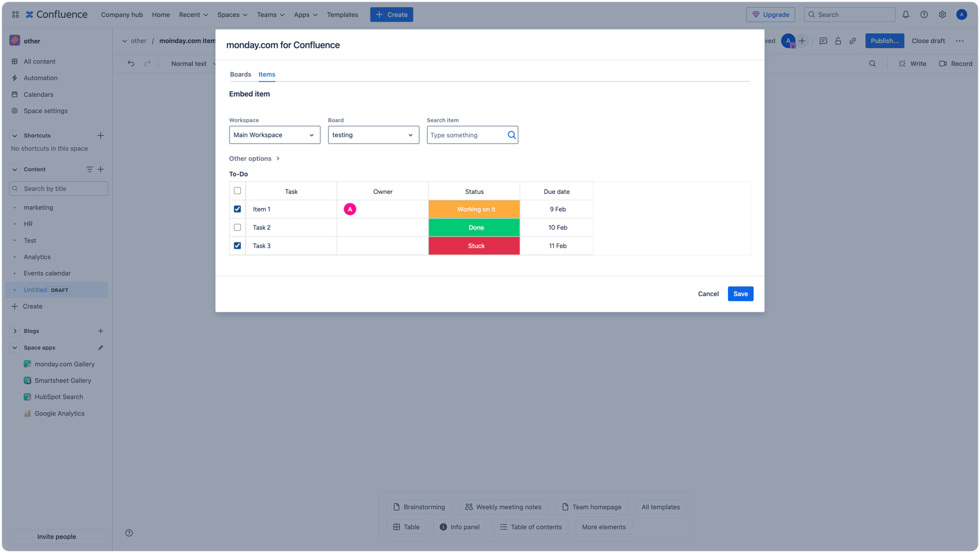Open the comments icon in editor header
This screenshot has height=553, width=980.
[823, 41]
